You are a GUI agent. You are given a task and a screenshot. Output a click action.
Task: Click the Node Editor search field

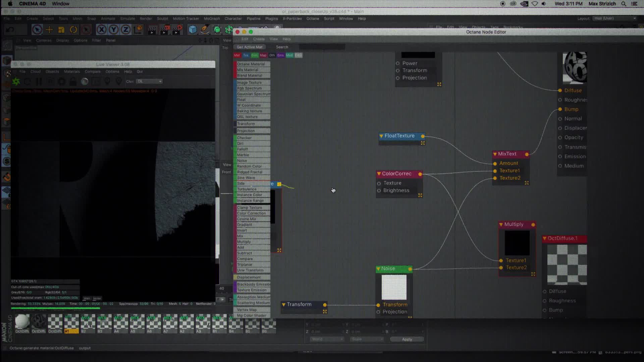(321, 47)
